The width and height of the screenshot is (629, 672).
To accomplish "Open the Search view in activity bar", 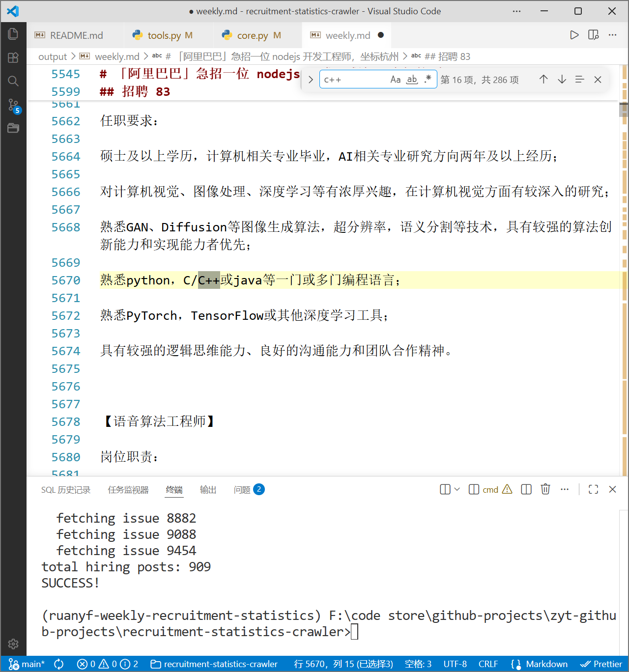I will click(13, 81).
